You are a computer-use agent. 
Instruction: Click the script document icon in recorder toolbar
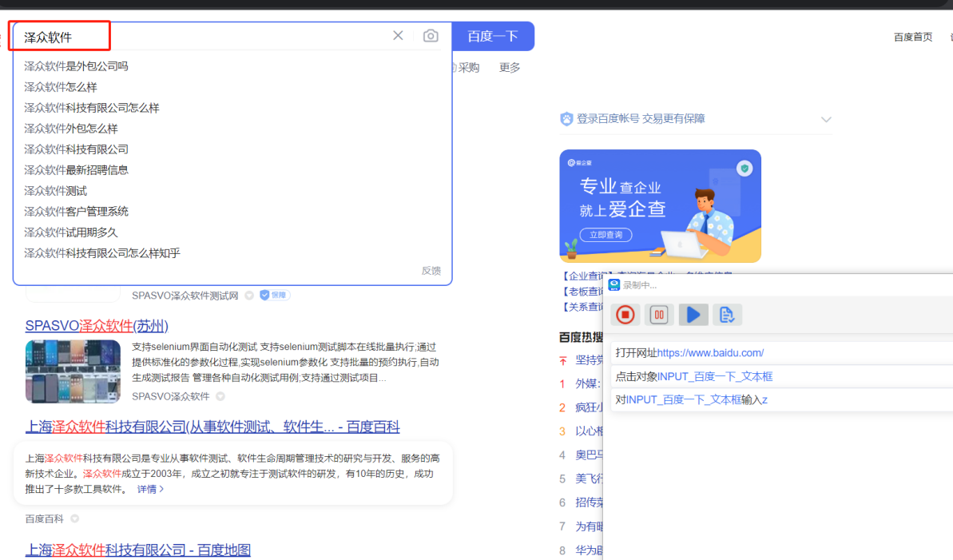[x=726, y=315]
